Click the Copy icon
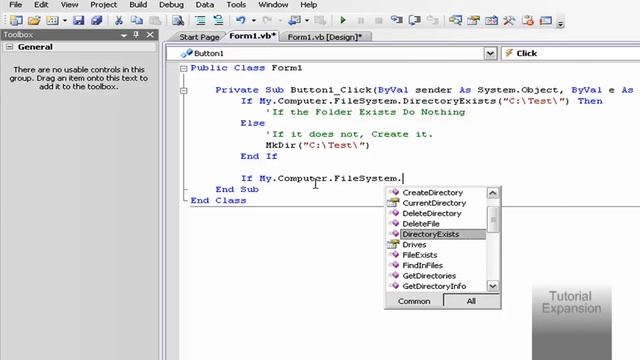The image size is (640, 360). (137, 20)
